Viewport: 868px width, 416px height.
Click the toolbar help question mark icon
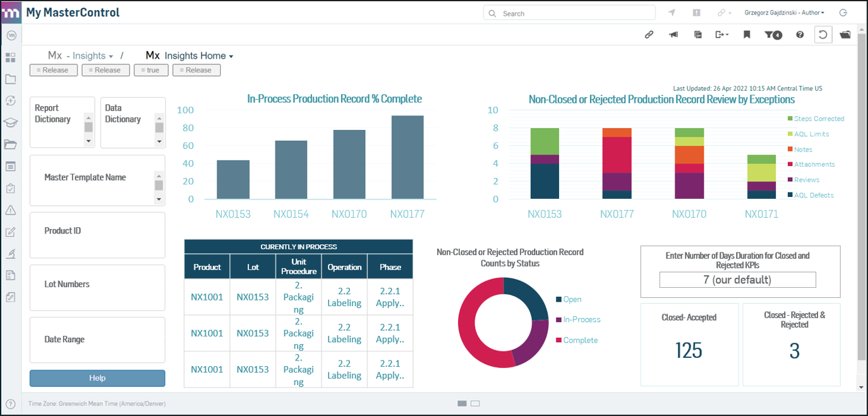pyautogui.click(x=800, y=35)
